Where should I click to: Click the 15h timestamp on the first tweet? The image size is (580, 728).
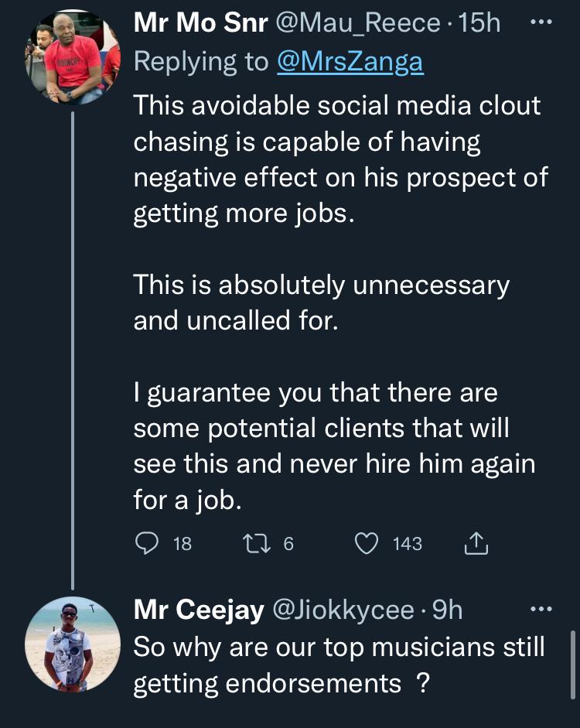[x=479, y=23]
